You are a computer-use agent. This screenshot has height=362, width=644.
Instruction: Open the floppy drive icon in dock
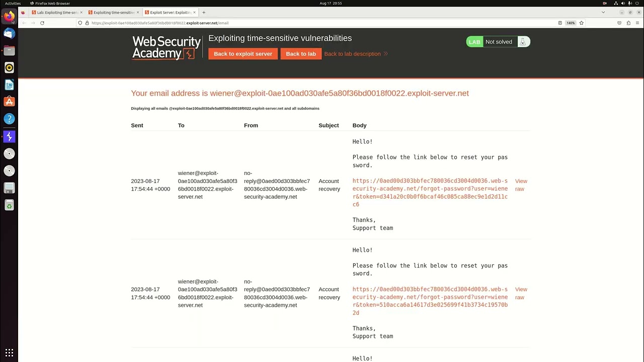coord(9,188)
